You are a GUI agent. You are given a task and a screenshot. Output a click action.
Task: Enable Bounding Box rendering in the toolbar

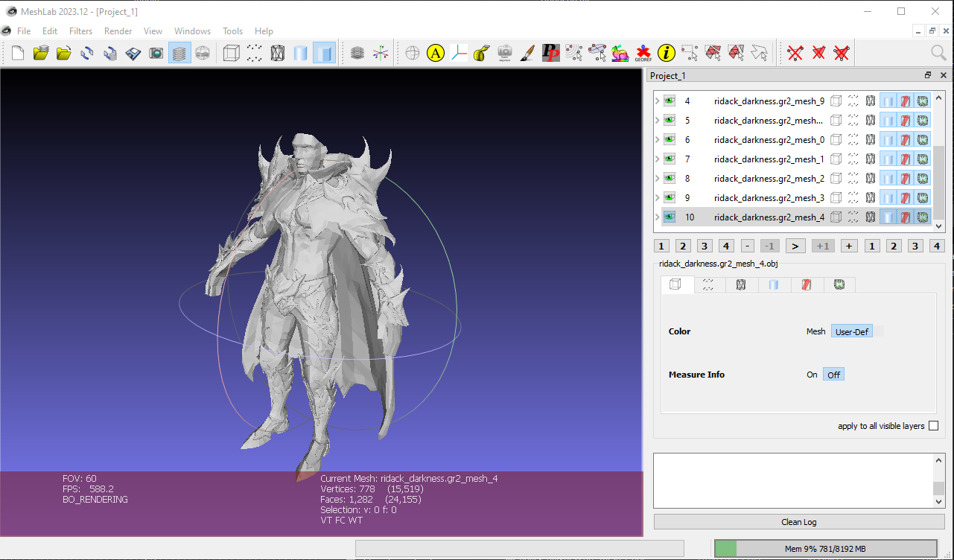[232, 53]
